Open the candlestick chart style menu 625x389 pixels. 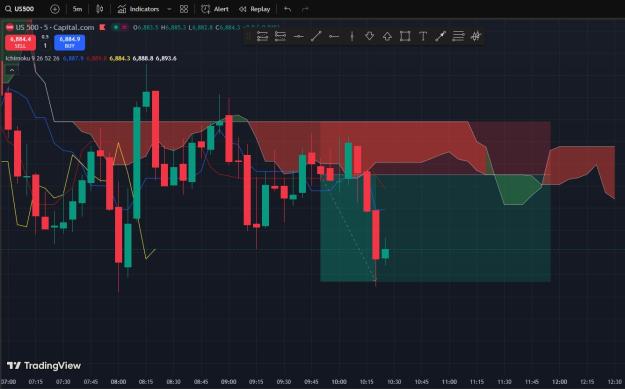[x=100, y=9]
